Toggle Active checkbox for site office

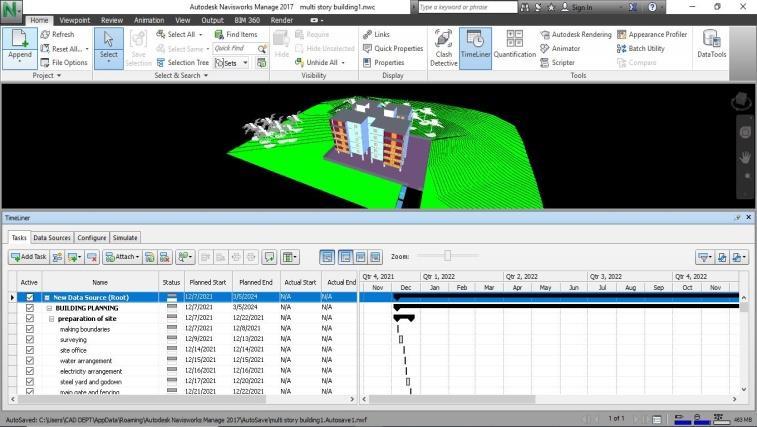click(x=29, y=350)
